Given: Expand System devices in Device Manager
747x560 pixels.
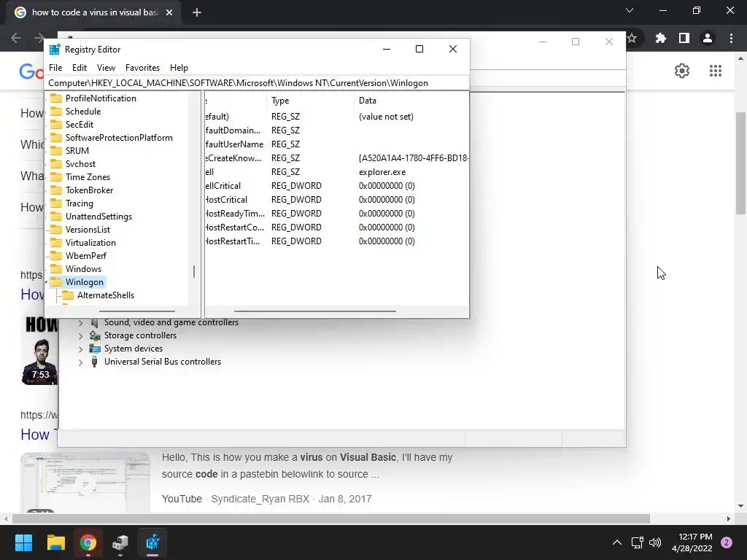Looking at the screenshot, I should pos(80,349).
